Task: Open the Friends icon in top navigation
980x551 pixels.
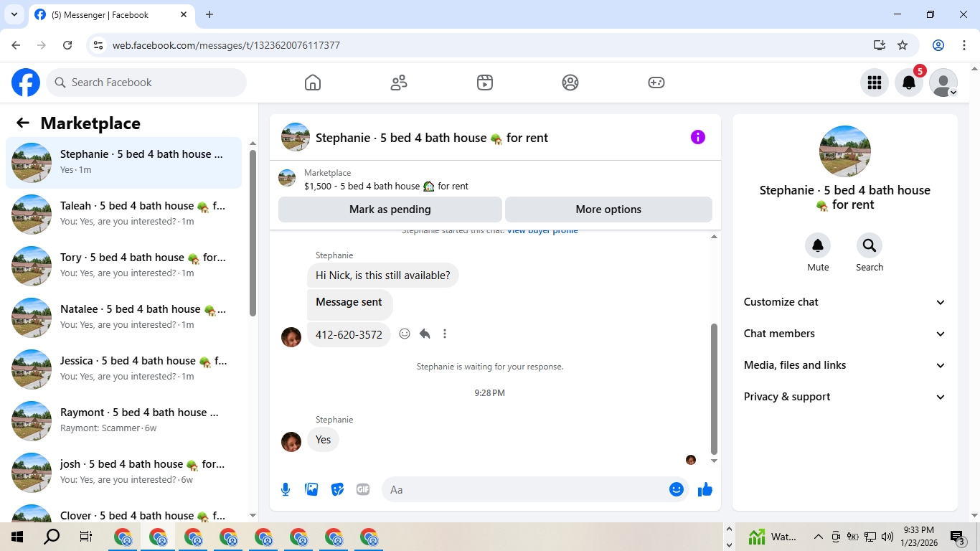Action: point(399,83)
